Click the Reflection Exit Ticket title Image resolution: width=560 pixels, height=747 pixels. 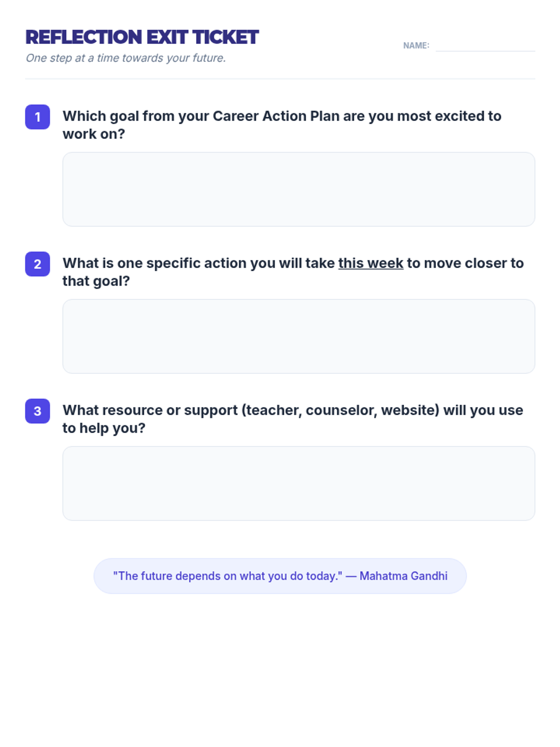[x=142, y=37]
